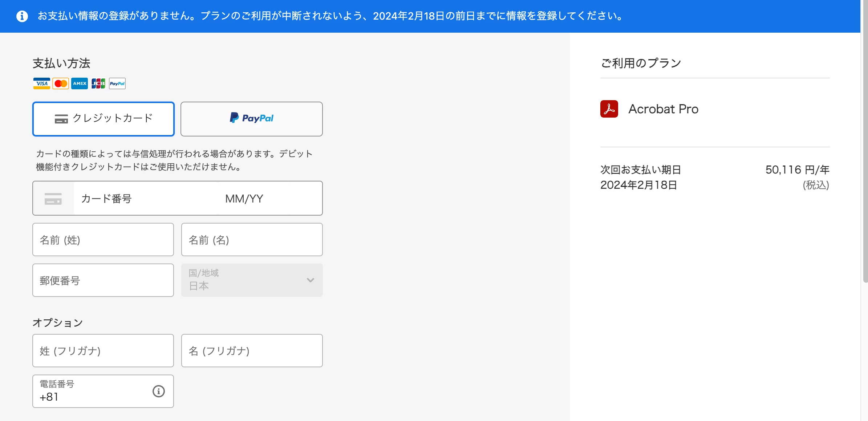Click the Acrobat Pro red app icon
The width and height of the screenshot is (868, 421).
(609, 109)
